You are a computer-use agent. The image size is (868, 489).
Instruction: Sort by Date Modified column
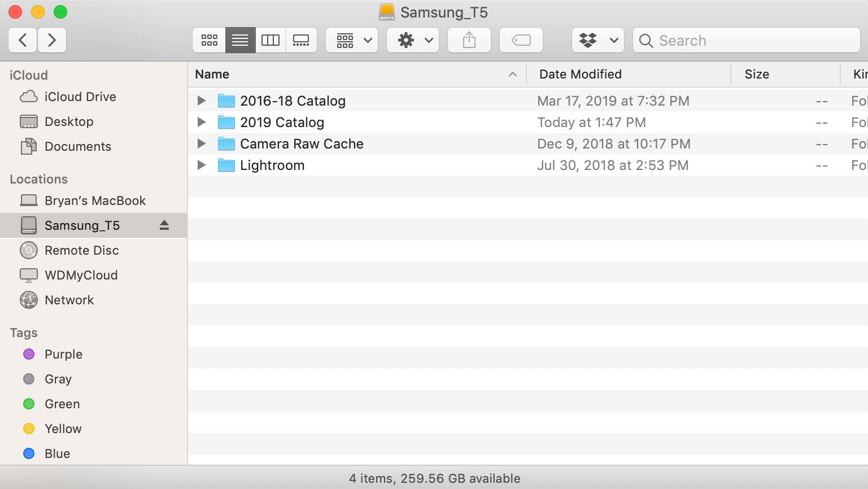580,74
